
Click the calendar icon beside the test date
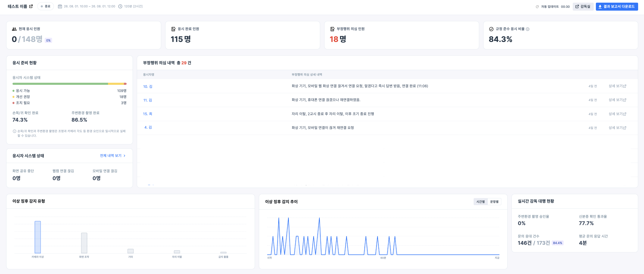[60, 6]
